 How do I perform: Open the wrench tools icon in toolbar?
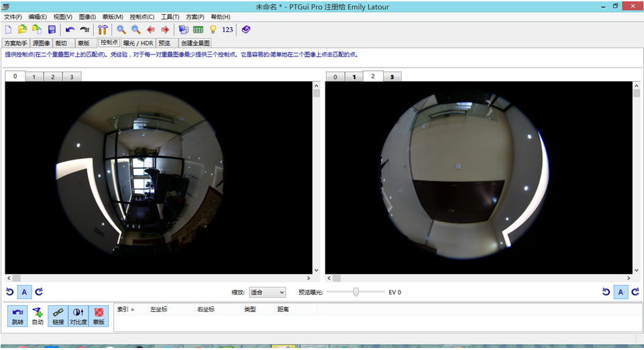(x=103, y=30)
